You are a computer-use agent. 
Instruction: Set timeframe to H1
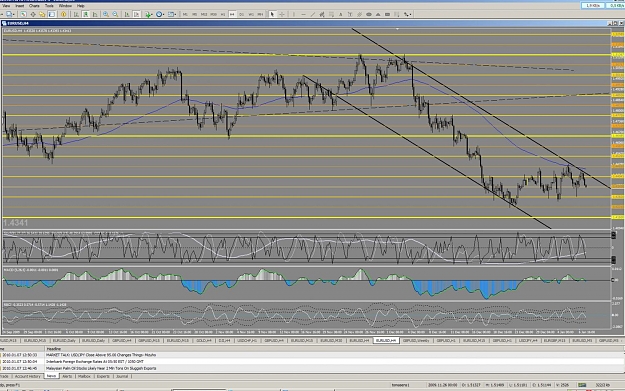pyautogui.click(x=223, y=14)
